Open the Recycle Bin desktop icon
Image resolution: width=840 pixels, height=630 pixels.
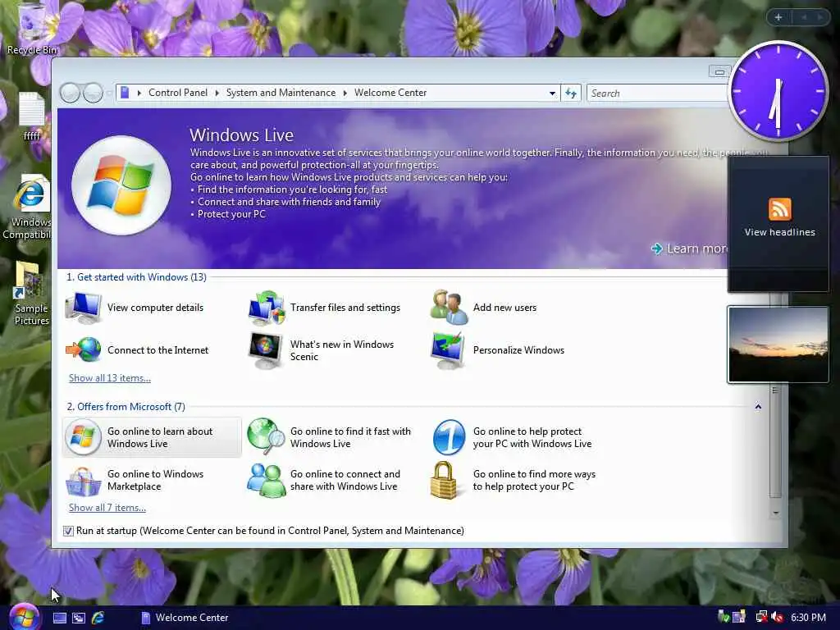32,28
